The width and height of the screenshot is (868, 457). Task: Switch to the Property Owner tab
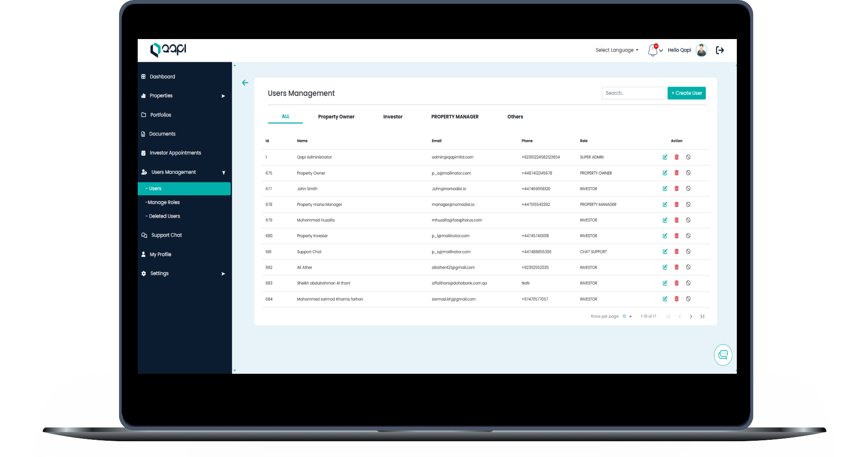pos(336,117)
